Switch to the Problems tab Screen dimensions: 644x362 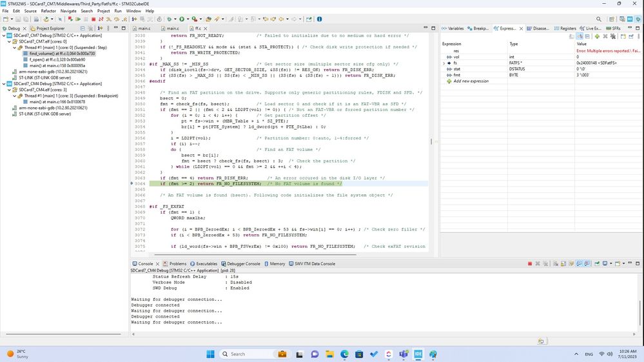[x=175, y=264]
